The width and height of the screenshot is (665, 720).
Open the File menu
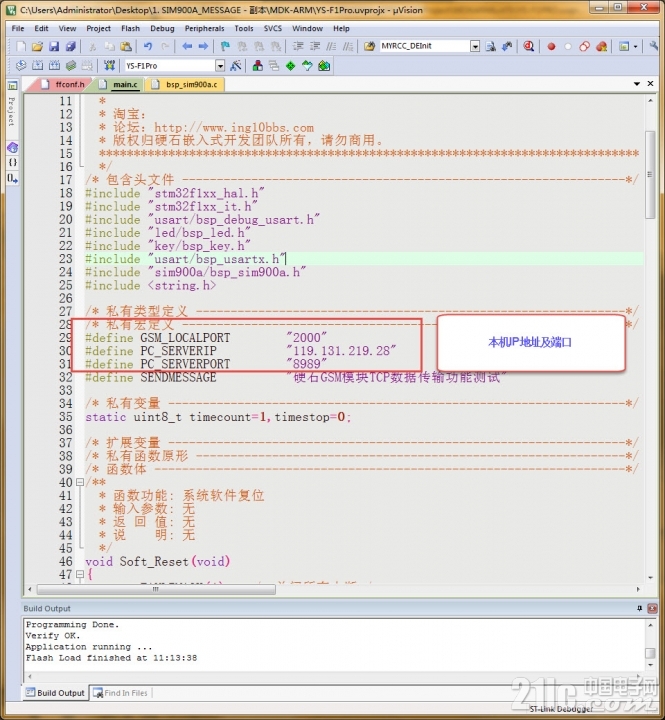coord(18,28)
